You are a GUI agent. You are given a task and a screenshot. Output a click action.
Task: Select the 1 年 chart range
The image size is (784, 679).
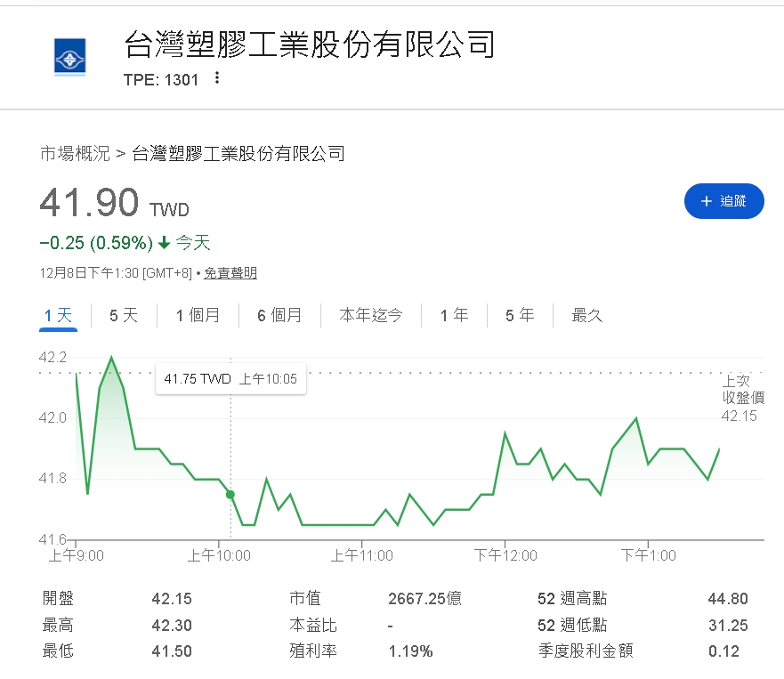click(x=454, y=315)
